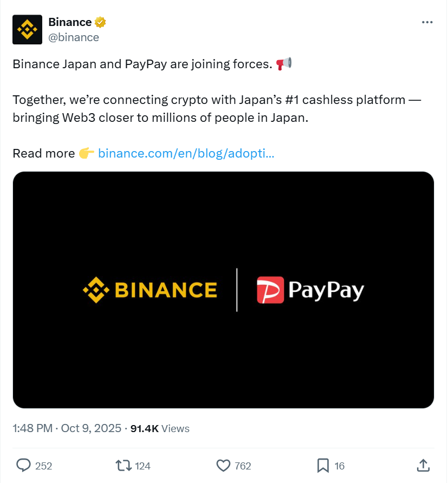Viewport: 448px width, 483px height.
Task: Click the 91.4K Views count
Action: 160,428
